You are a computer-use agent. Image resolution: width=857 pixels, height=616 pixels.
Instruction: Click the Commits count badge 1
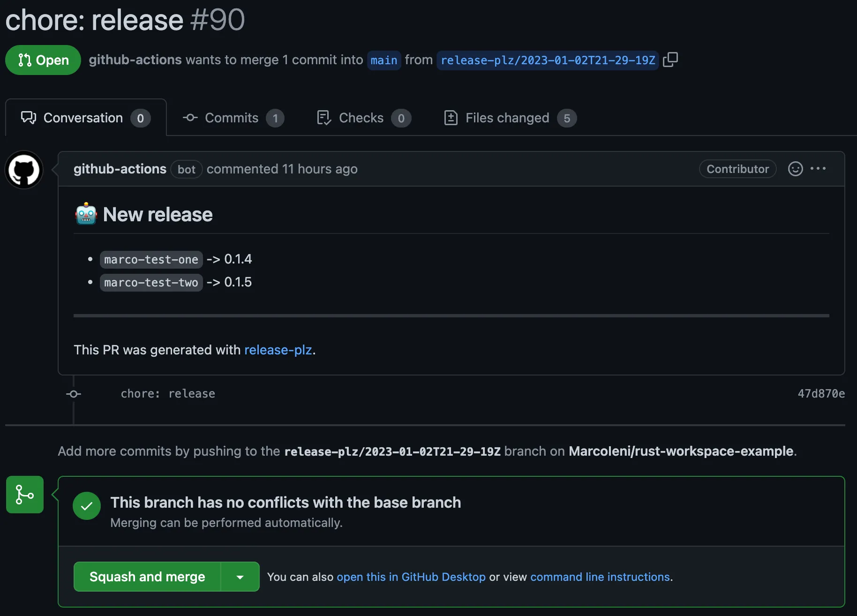[275, 118]
